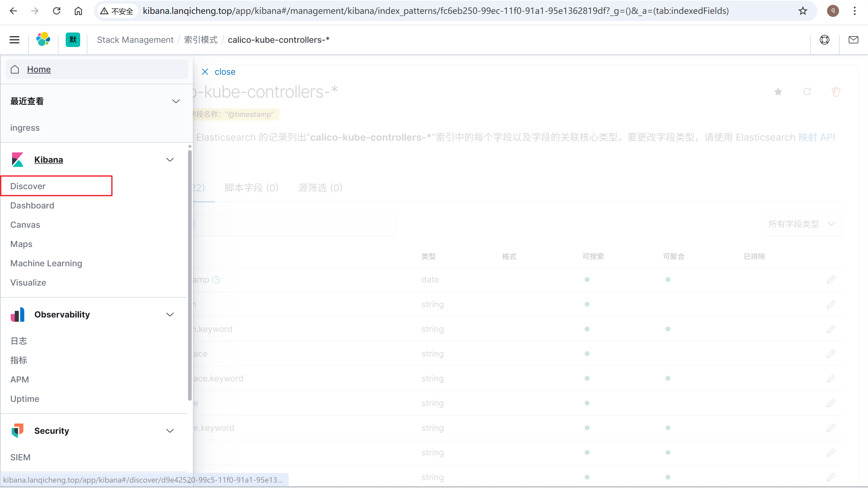Image resolution: width=868 pixels, height=488 pixels.
Task: Click the Home house icon in sidebar
Action: [15, 69]
